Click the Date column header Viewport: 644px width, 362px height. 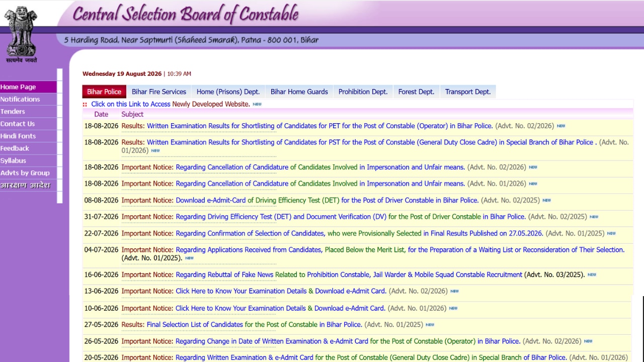(x=101, y=114)
